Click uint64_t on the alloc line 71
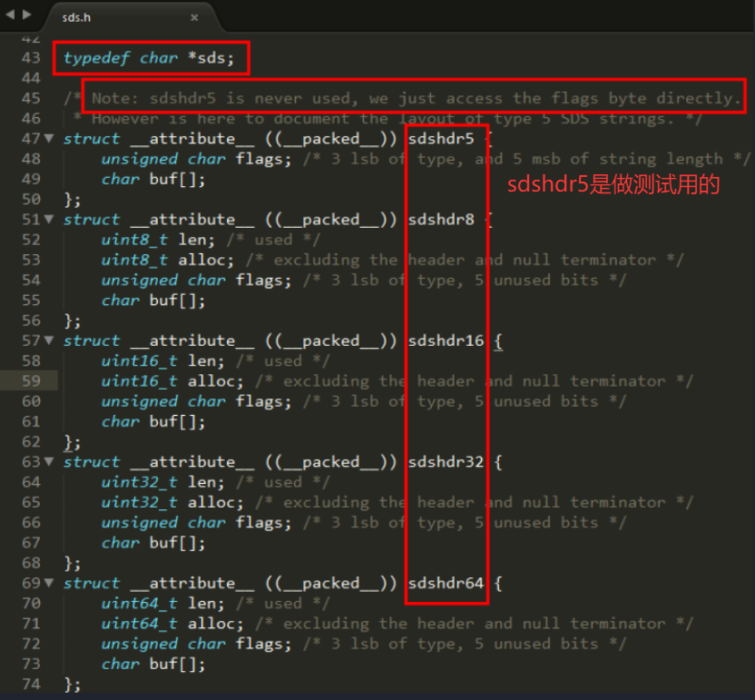755x700 pixels. pos(139,624)
